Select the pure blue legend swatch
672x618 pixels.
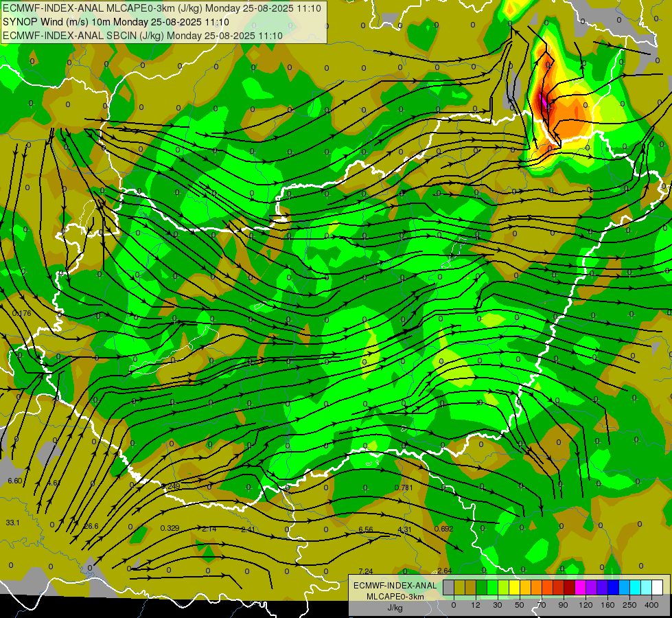pyautogui.click(x=613, y=588)
